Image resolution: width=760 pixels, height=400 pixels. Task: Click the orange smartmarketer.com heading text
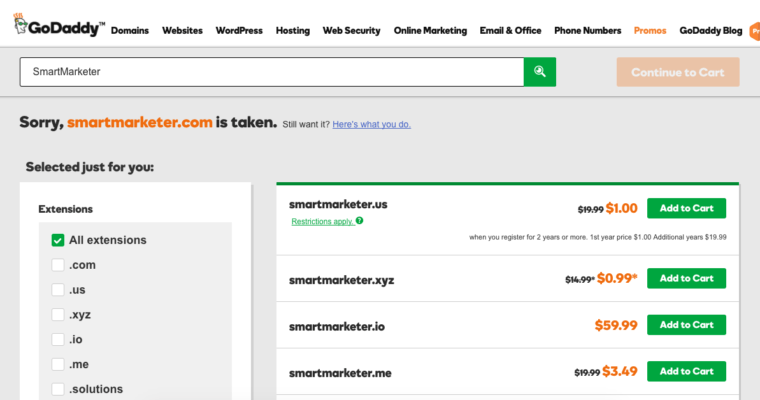pos(140,122)
